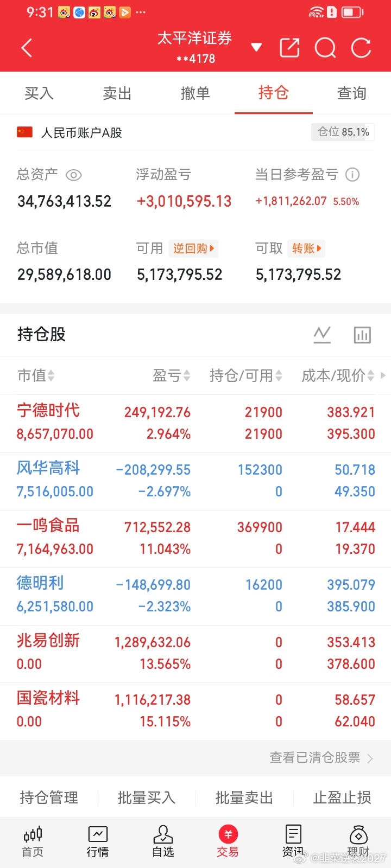The height and width of the screenshot is (868, 391).
Task: Open the share/export icon in header
Action: click(289, 48)
